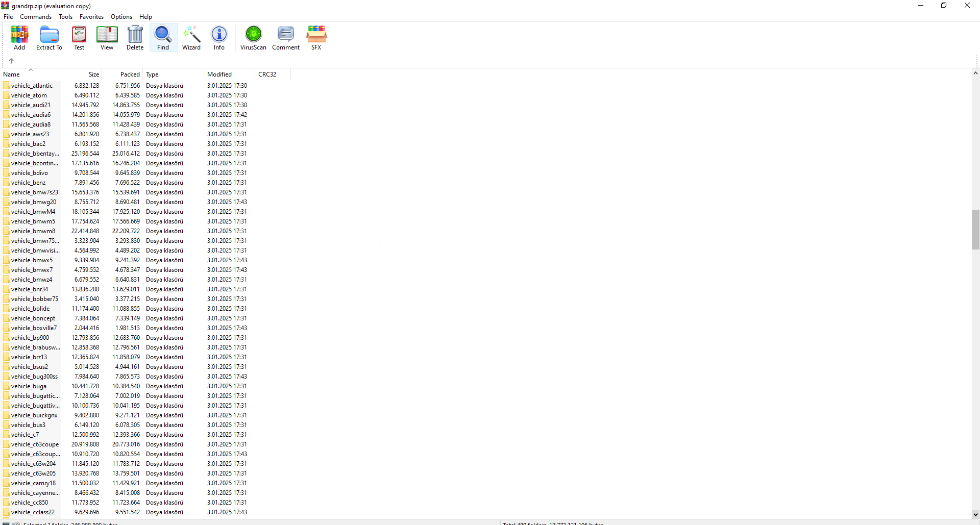
Task: Launch the Wizard tool
Action: point(191,38)
